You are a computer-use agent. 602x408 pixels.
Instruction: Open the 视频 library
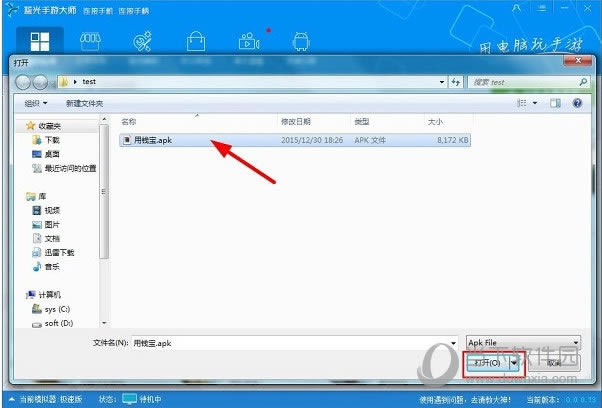pyautogui.click(x=46, y=210)
